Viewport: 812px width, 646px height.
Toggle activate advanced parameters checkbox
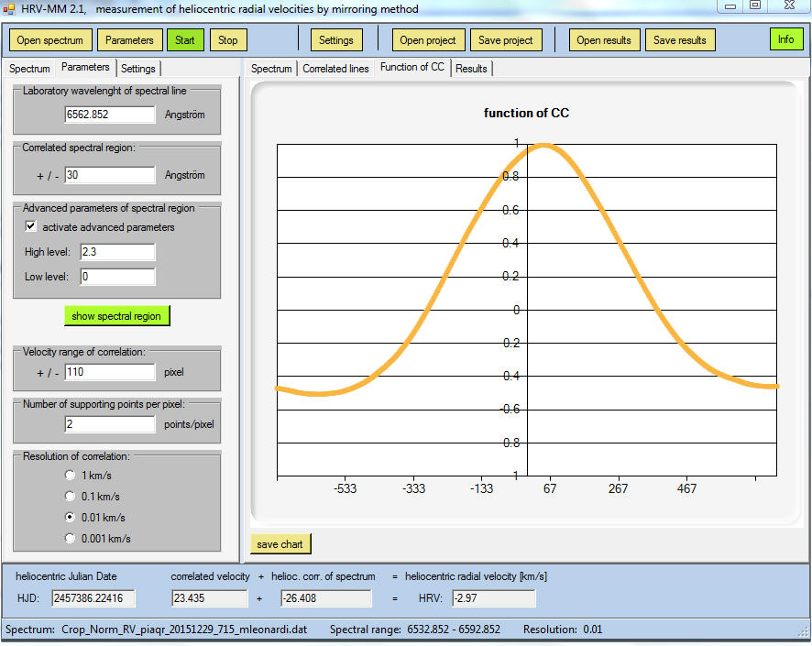tap(31, 226)
